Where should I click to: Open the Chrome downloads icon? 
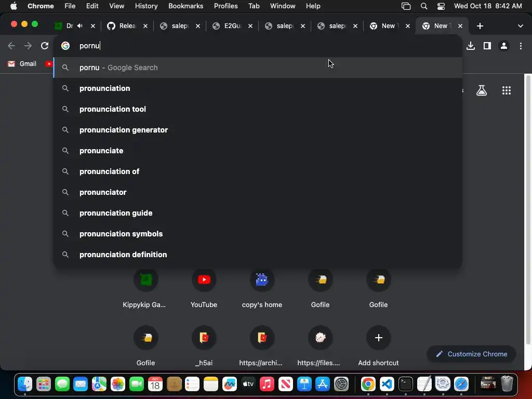(470, 46)
